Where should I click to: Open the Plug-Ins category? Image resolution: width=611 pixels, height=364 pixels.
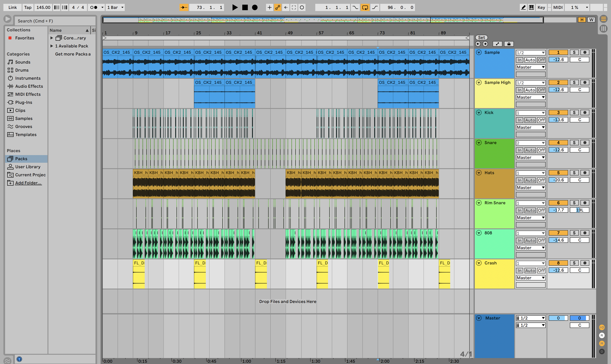(x=24, y=102)
